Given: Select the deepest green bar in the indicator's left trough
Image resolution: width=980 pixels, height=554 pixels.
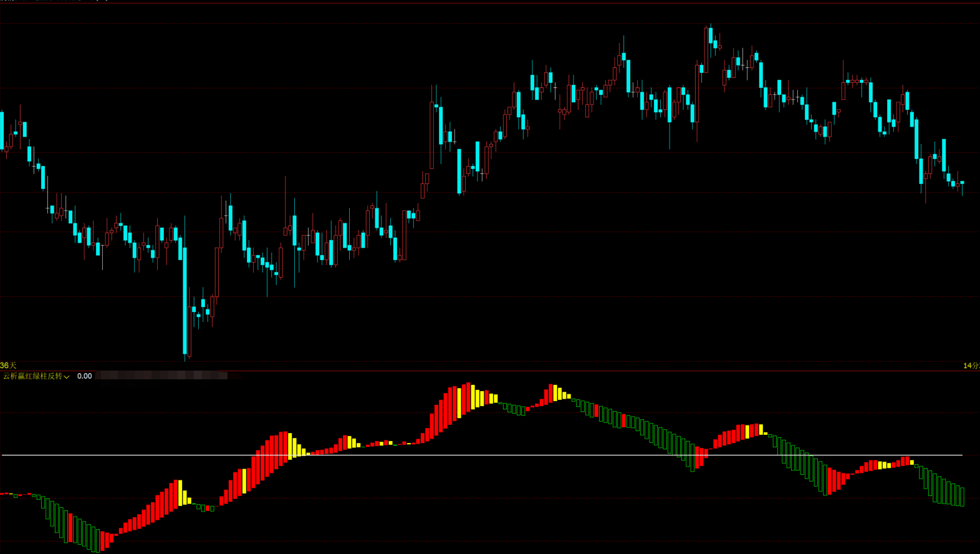Looking at the screenshot, I should (x=97, y=539).
